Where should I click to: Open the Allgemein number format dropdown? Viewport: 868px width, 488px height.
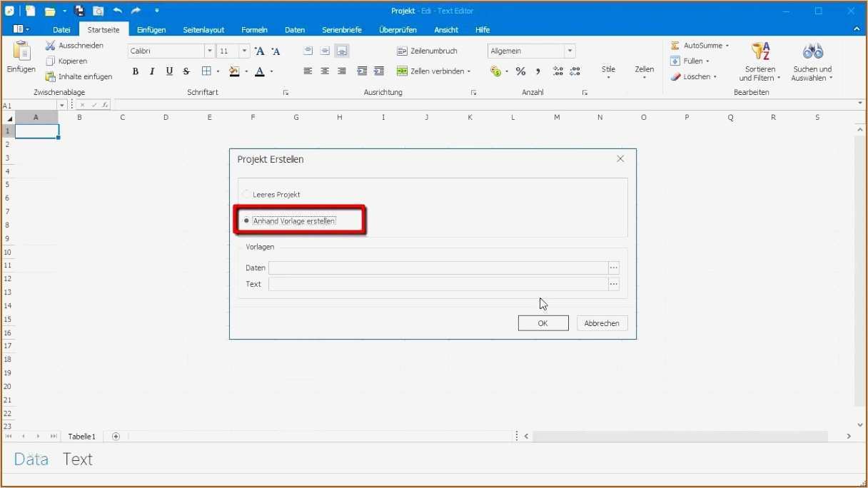pos(570,51)
